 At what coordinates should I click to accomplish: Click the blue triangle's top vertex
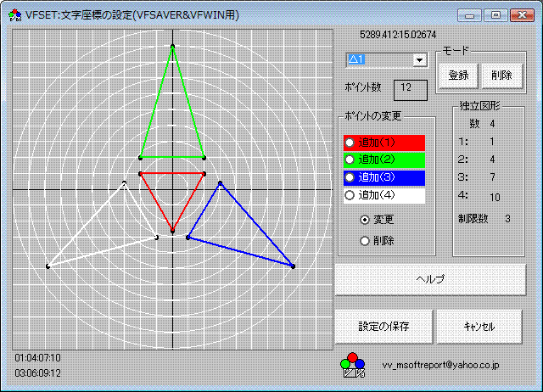pyautogui.click(x=221, y=183)
